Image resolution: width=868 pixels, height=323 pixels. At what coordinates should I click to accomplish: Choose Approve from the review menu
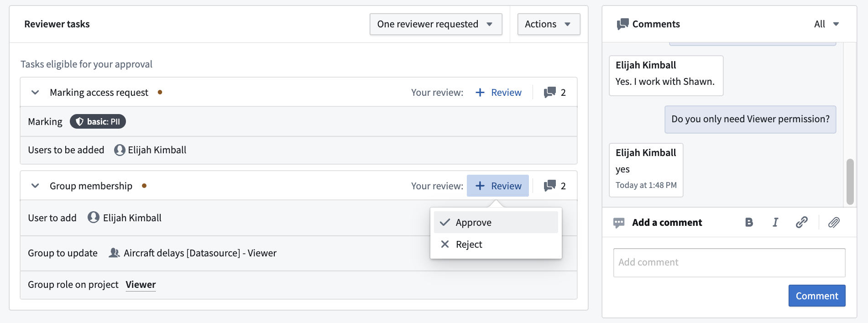(496, 223)
